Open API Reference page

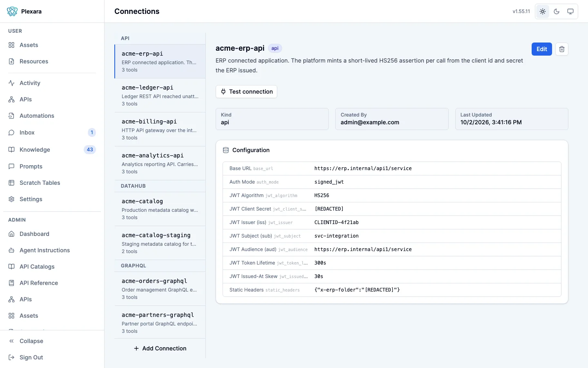pos(52,283)
